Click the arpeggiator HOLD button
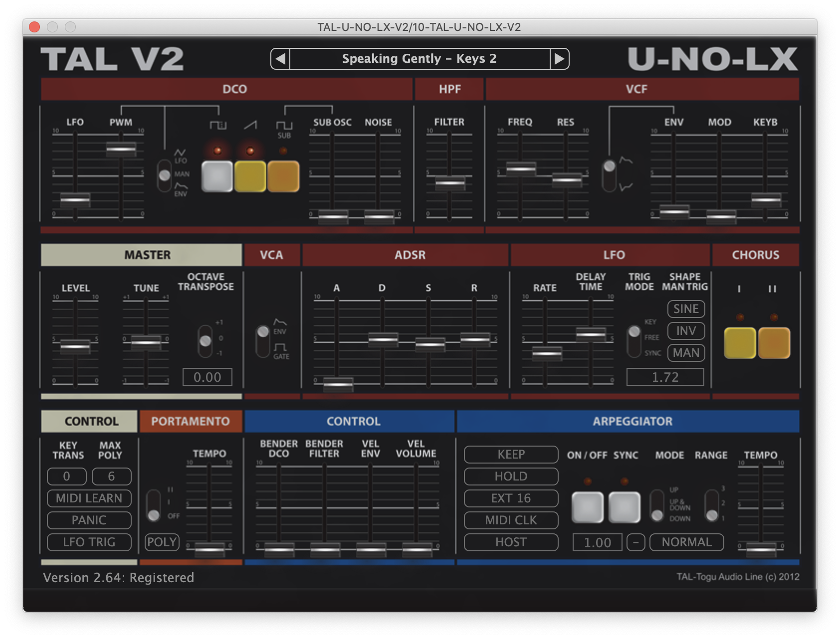Viewport: 840px width, 639px height. coord(511,477)
